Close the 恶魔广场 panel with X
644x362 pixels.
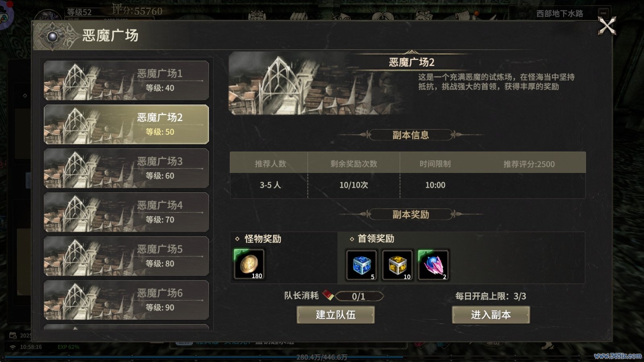[607, 26]
